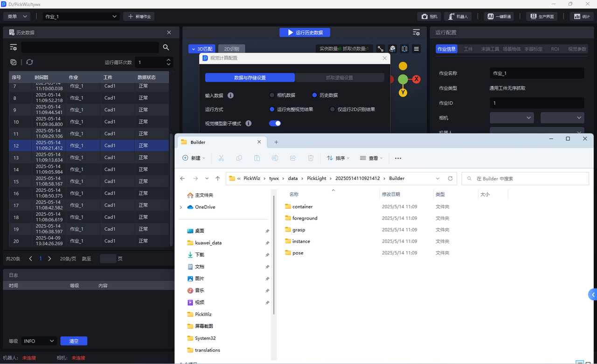Click the green center sphere of axis gizmo
This screenshot has height=364, width=597.
(403, 79)
